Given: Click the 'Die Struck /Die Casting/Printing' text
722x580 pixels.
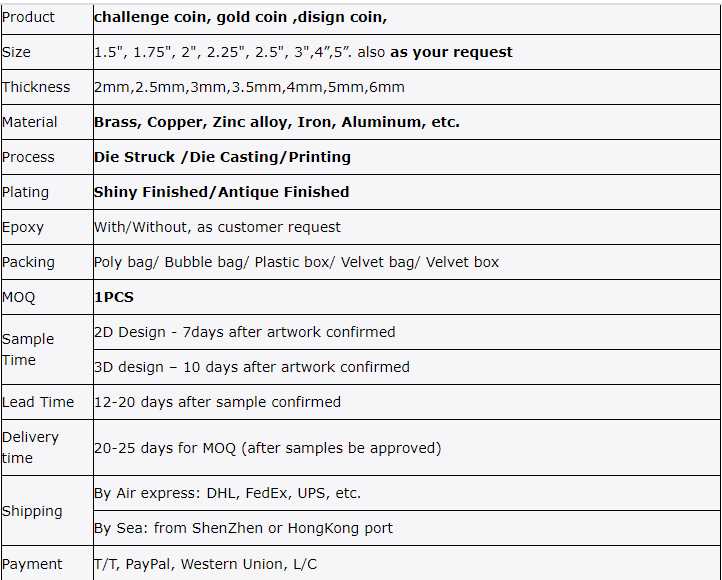Looking at the screenshot, I should (222, 157).
